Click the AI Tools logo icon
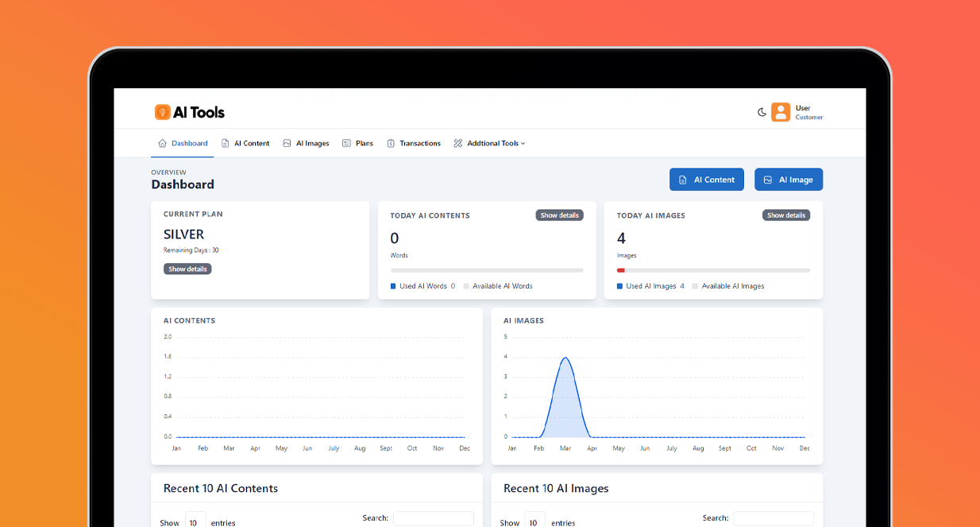 163,112
